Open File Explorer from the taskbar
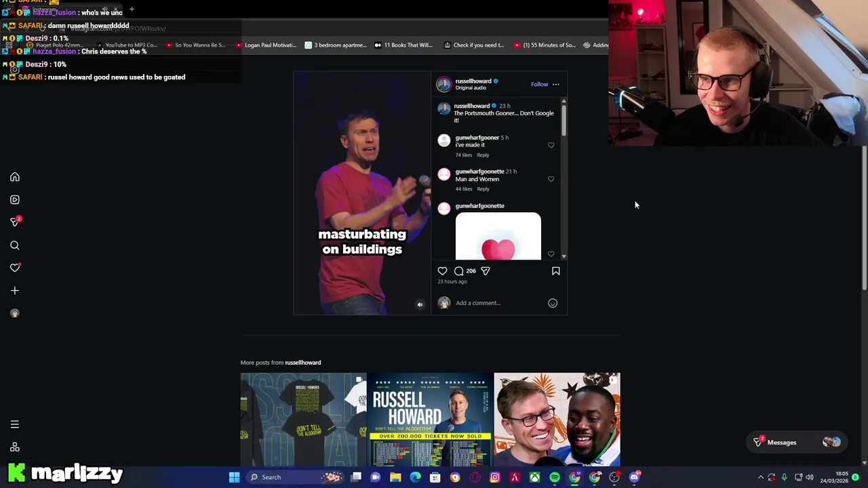The height and width of the screenshot is (488, 868). (395, 477)
